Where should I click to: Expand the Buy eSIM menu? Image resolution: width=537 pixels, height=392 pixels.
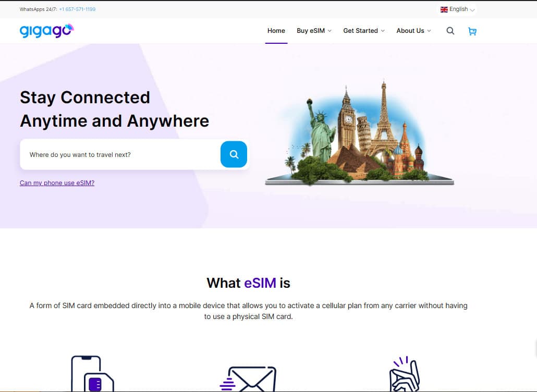(314, 31)
